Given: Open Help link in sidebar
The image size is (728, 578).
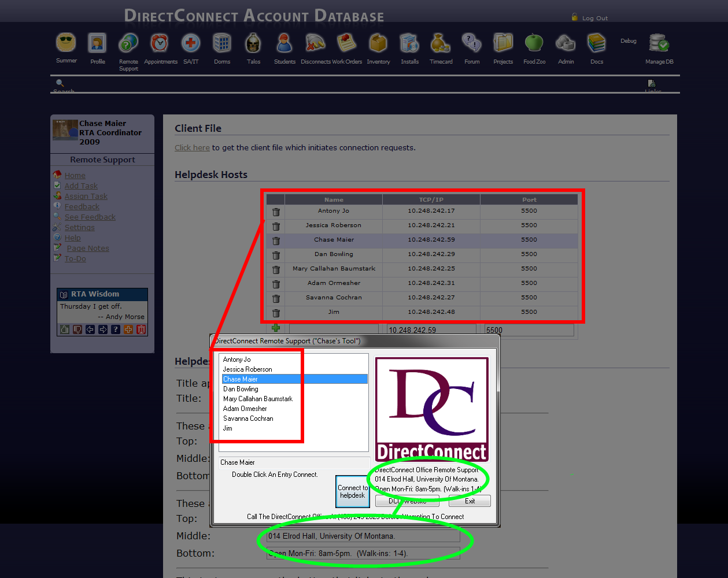Looking at the screenshot, I should click(x=72, y=238).
